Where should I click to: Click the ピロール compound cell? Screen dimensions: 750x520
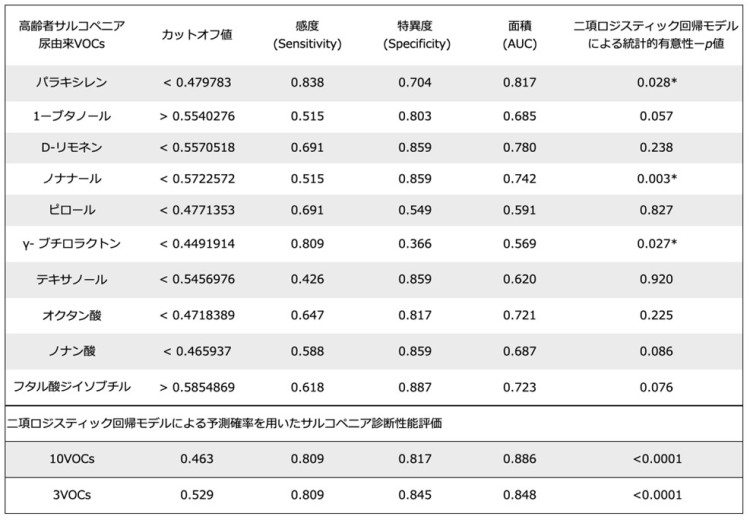pos(72,210)
